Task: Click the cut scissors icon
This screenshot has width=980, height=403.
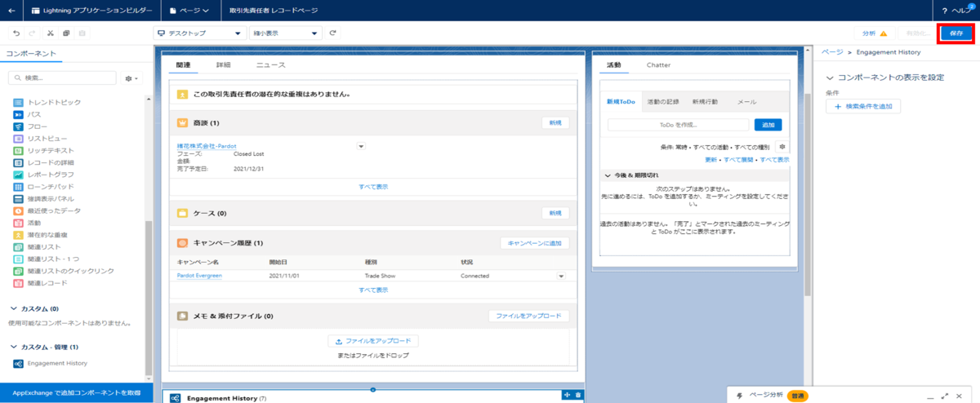Action: [x=50, y=33]
